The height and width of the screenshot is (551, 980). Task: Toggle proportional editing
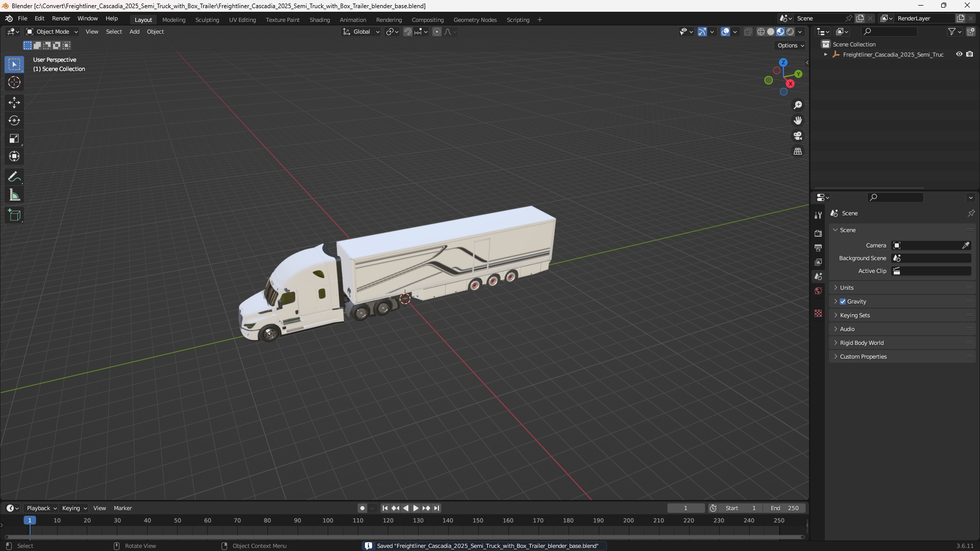pyautogui.click(x=437, y=32)
